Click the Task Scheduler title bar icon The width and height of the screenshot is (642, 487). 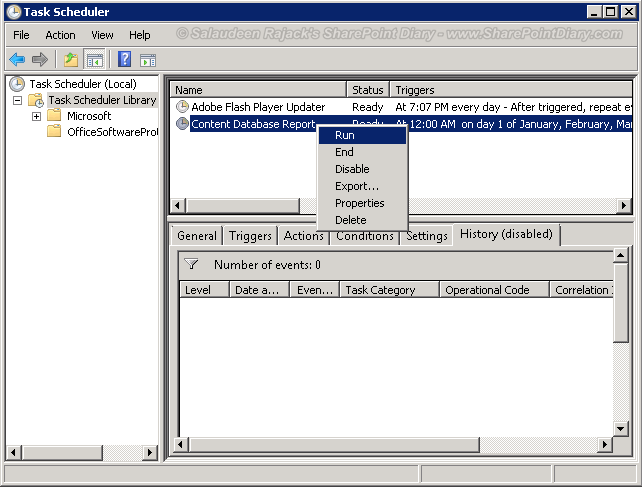13,12
